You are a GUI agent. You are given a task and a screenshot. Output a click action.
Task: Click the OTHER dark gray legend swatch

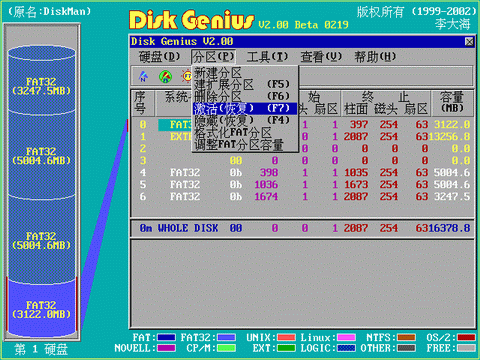click(x=406, y=348)
